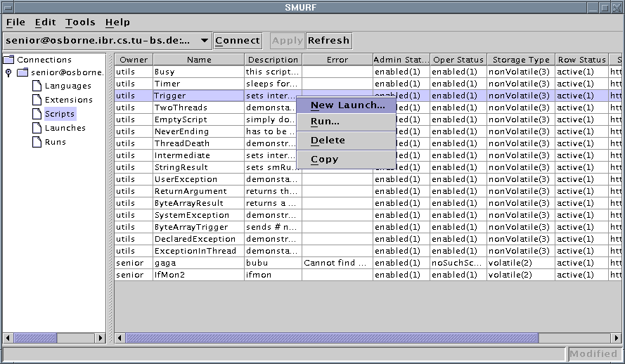Click the Runs document icon

coord(37,142)
